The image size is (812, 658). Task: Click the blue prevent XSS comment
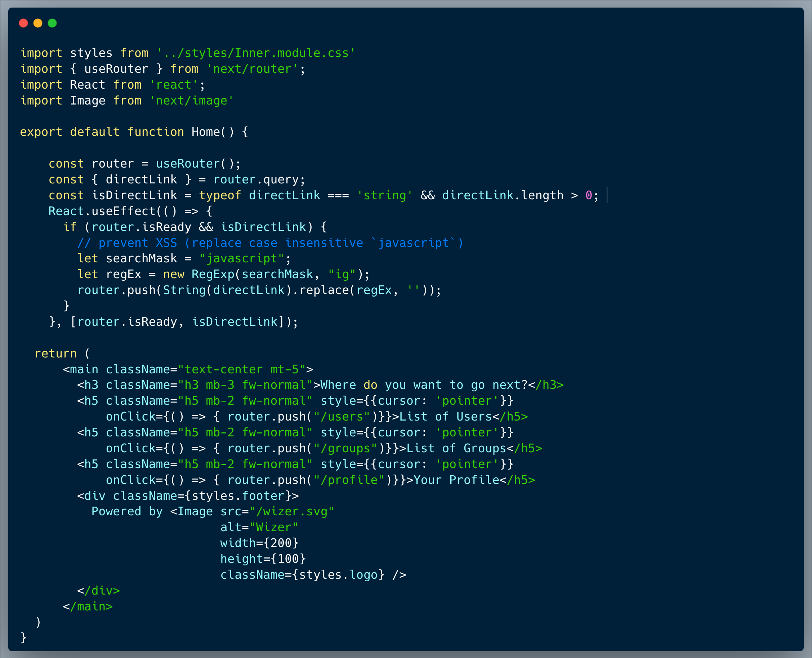[x=270, y=243]
